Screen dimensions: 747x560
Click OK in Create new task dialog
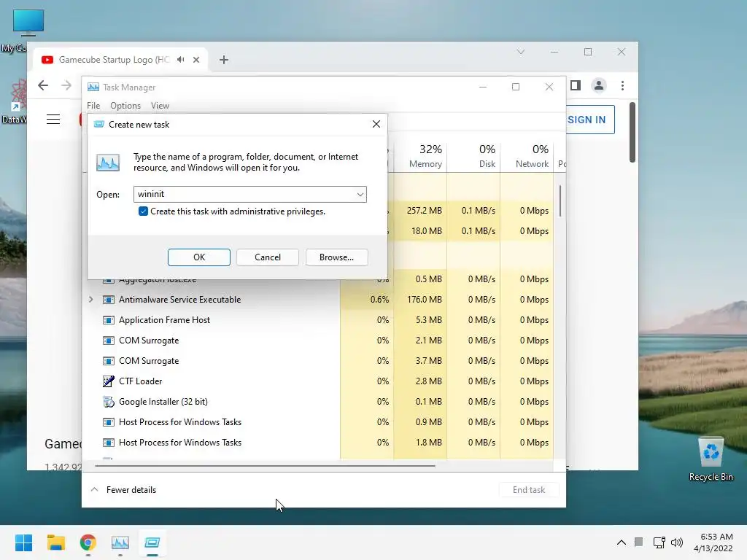pos(198,257)
